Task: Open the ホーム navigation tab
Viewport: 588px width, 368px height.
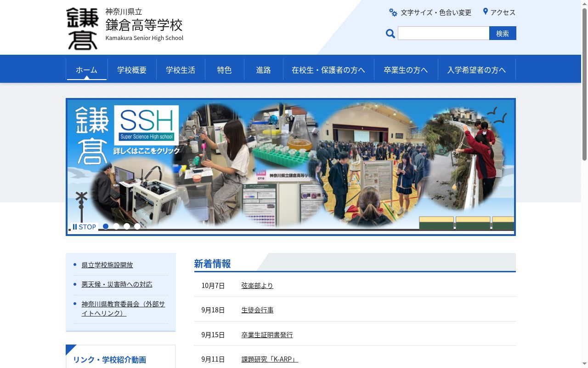Action: pos(87,69)
